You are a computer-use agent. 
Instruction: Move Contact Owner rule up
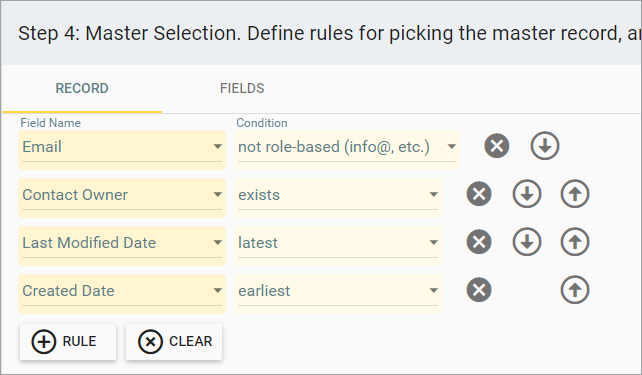[x=575, y=194]
